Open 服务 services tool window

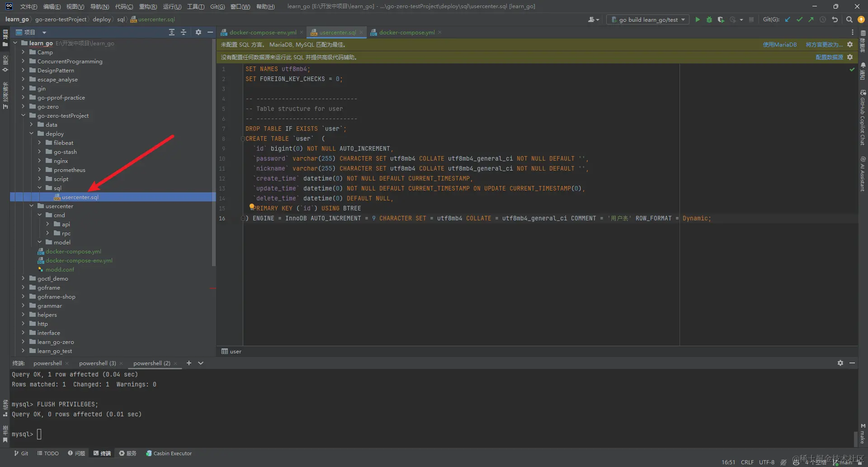click(x=127, y=453)
